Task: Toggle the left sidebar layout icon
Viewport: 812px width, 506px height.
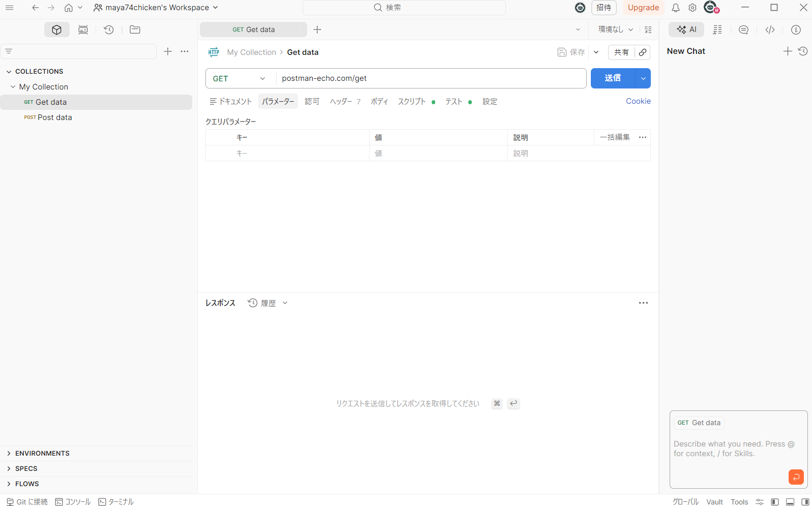Action: 774,502
